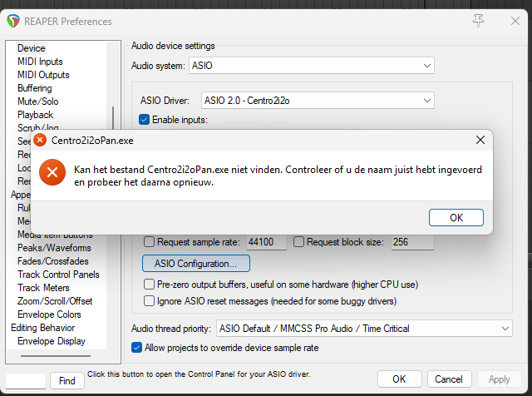Select Device in the preferences tree
The width and height of the screenshot is (532, 396).
[32, 48]
